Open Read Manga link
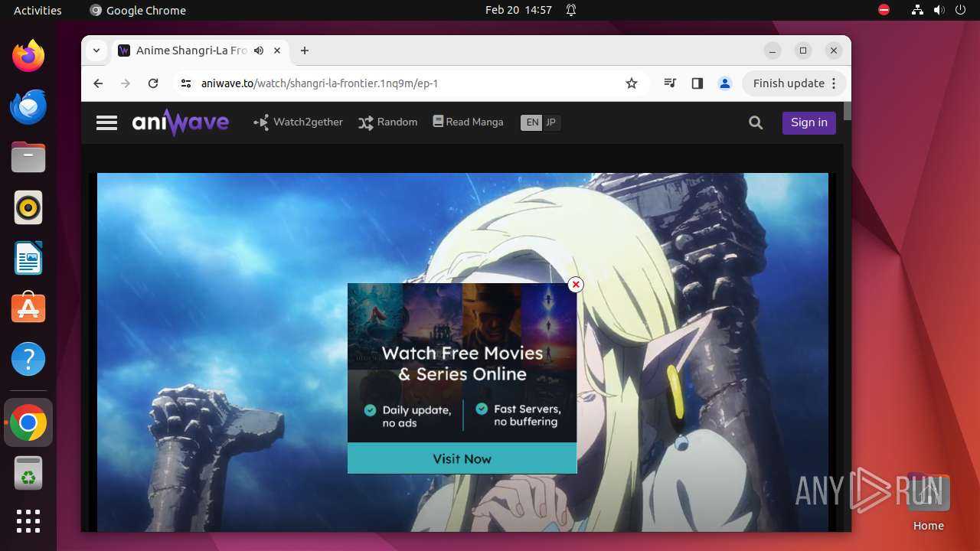Screen dimensions: 980x551 [469, 122]
